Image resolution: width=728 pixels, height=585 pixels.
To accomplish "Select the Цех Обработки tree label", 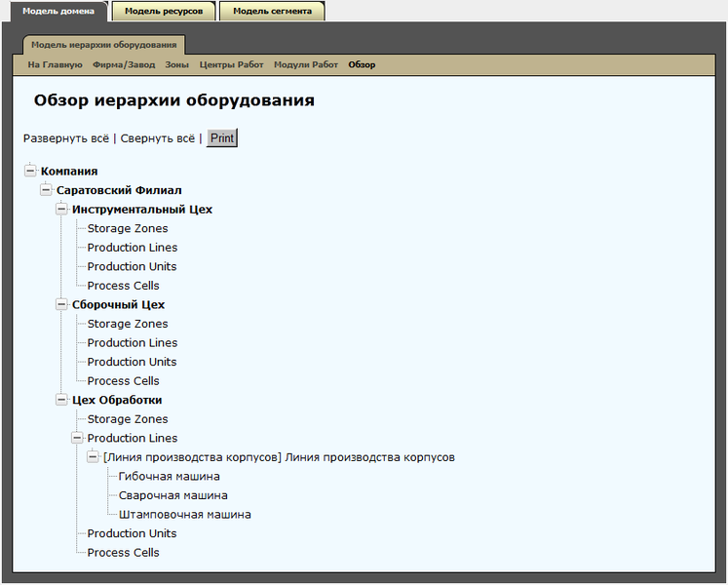I will pyautogui.click(x=117, y=400).
